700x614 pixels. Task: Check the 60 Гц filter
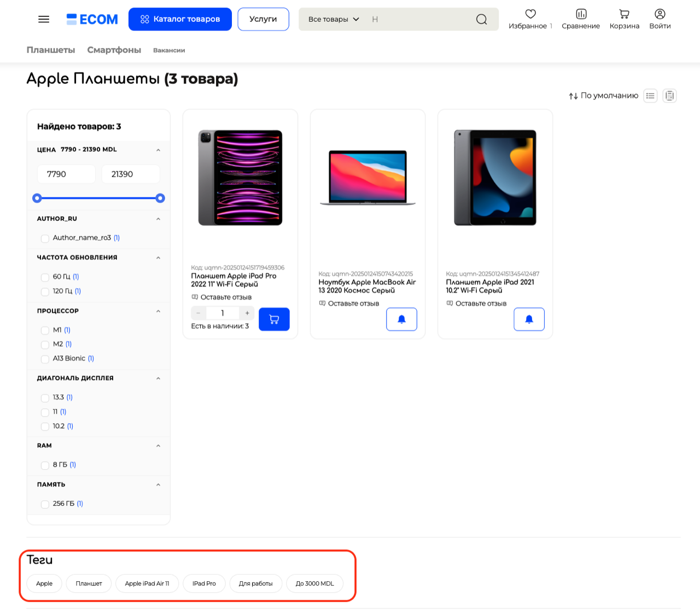coord(45,277)
